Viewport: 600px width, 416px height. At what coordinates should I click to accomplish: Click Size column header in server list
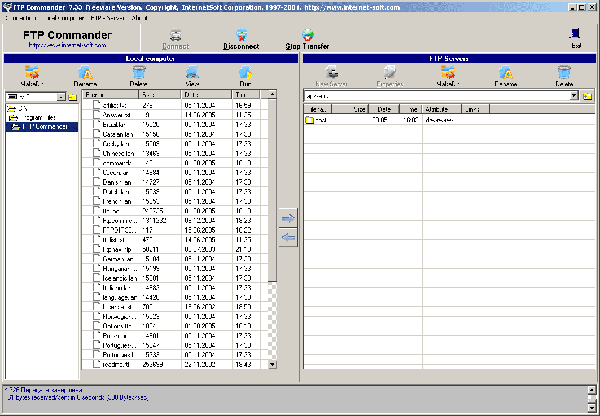pyautogui.click(x=350, y=109)
